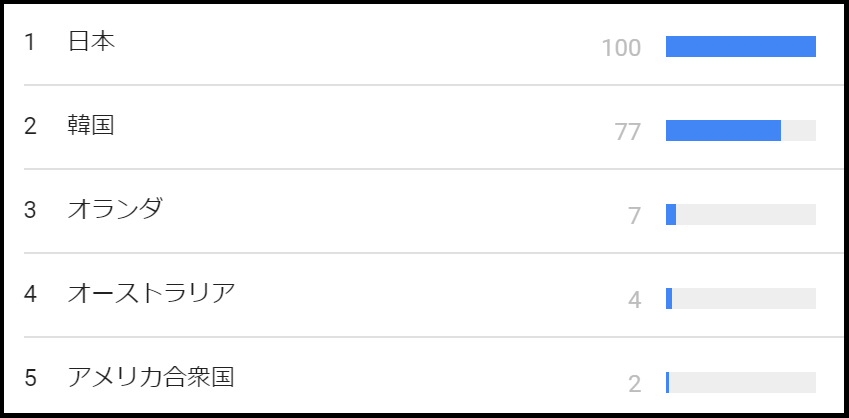This screenshot has height=418, width=849.
Task: Click the value 2 for アメリカ合衆国
Action: [x=634, y=384]
